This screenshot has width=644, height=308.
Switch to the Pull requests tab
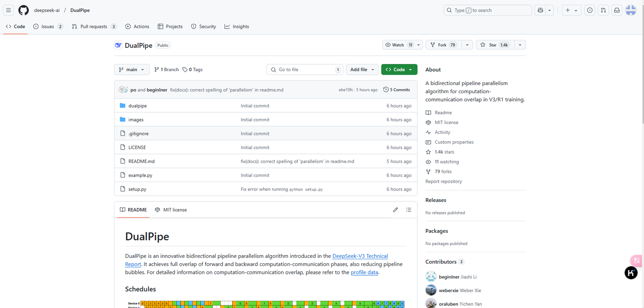(x=93, y=26)
